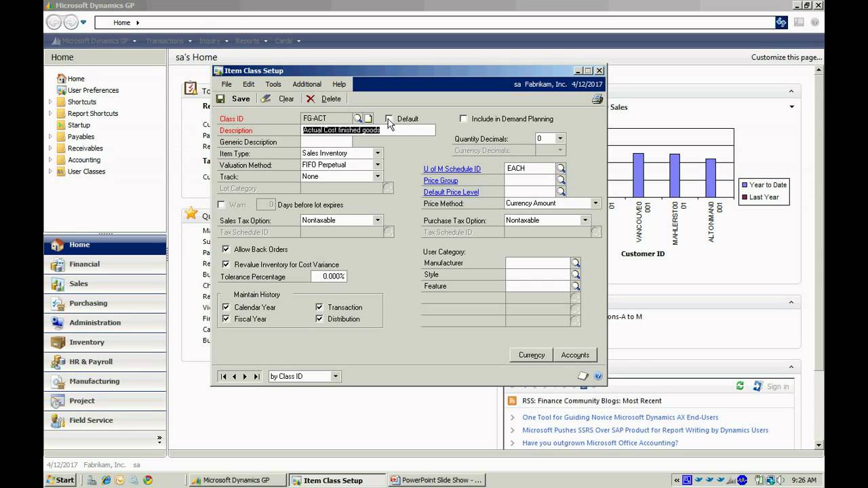Open the Price Method dropdown
Image resolution: width=868 pixels, height=488 pixels.
coord(595,203)
